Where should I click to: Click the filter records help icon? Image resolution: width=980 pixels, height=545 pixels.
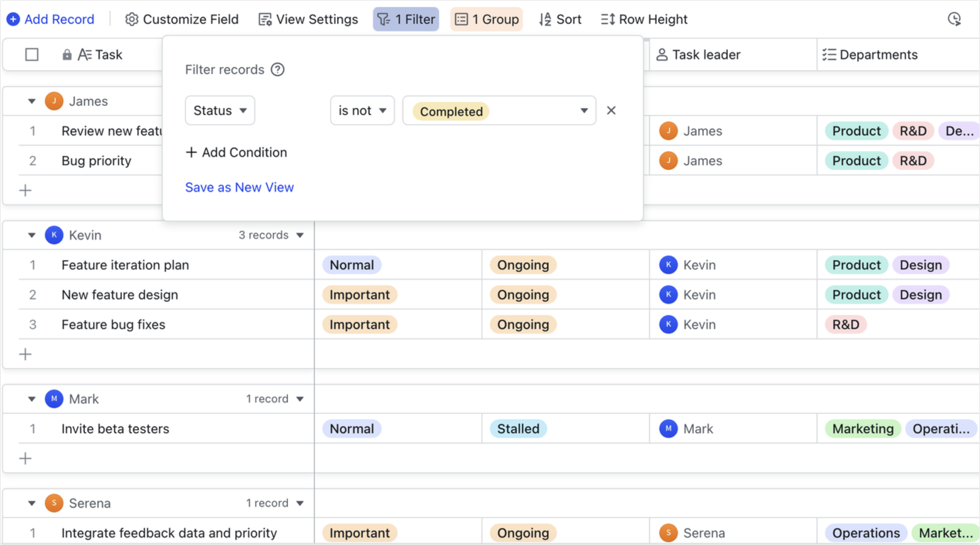tap(277, 69)
